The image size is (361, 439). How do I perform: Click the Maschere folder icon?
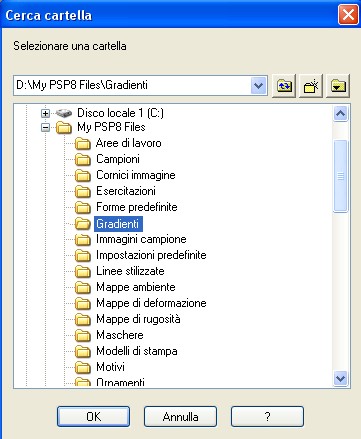83,335
